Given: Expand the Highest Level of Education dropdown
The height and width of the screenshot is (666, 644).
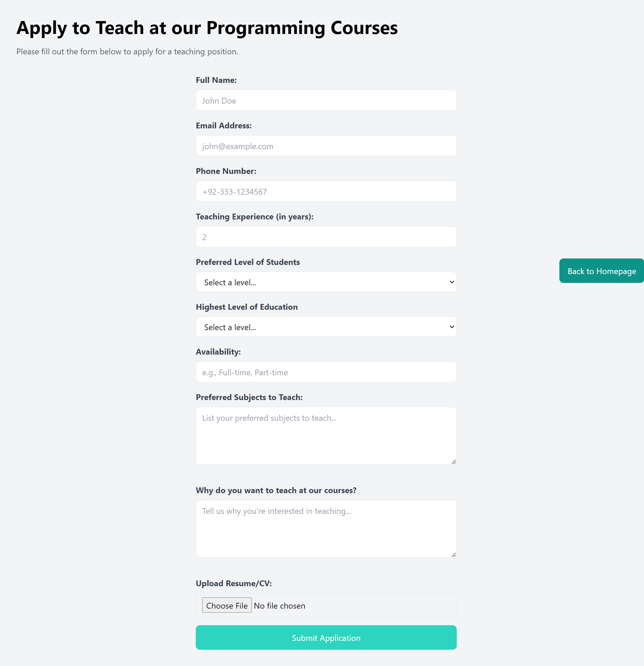Looking at the screenshot, I should tap(326, 327).
